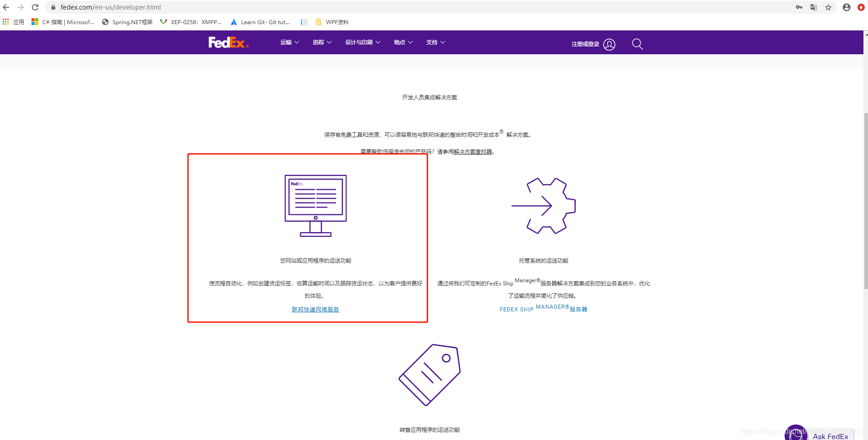Open the FEDEX SHIP MANAGER 服务器 link

click(x=543, y=309)
